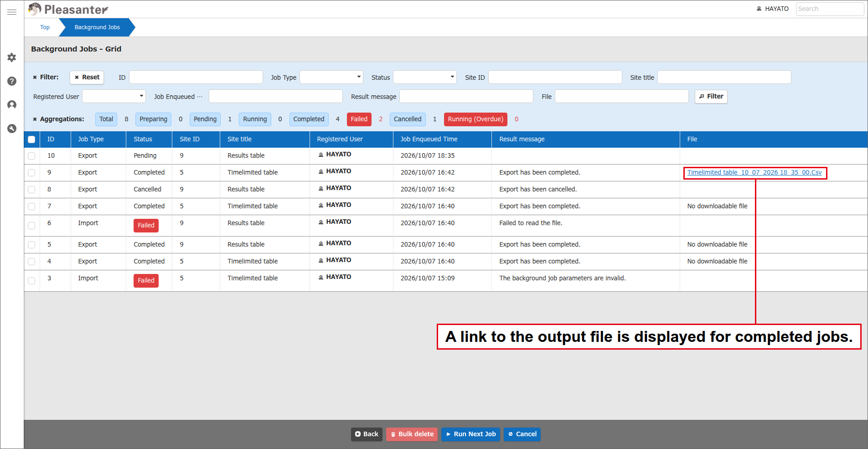Click the Job Enqueued filter input
Viewport: 868px width, 449px height.
click(x=276, y=96)
